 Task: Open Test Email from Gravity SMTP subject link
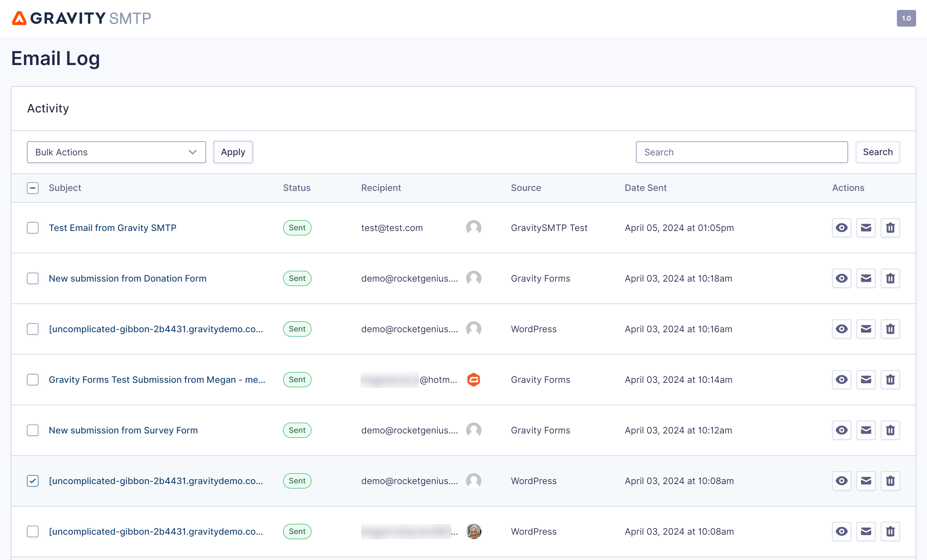(113, 227)
